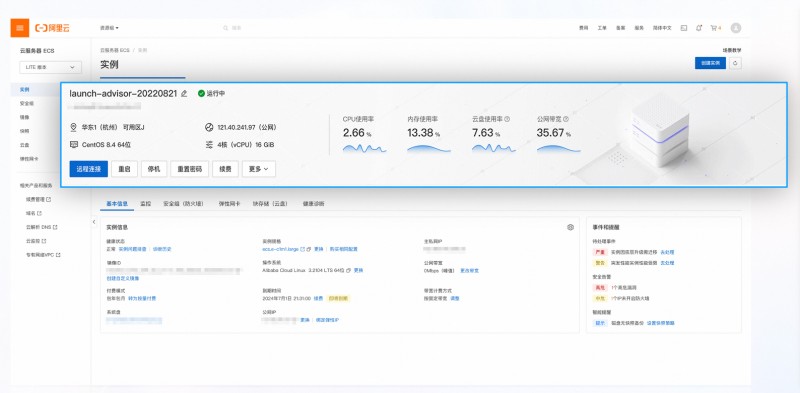Click the 创建实例 button
The width and height of the screenshot is (800, 393).
pyautogui.click(x=710, y=63)
